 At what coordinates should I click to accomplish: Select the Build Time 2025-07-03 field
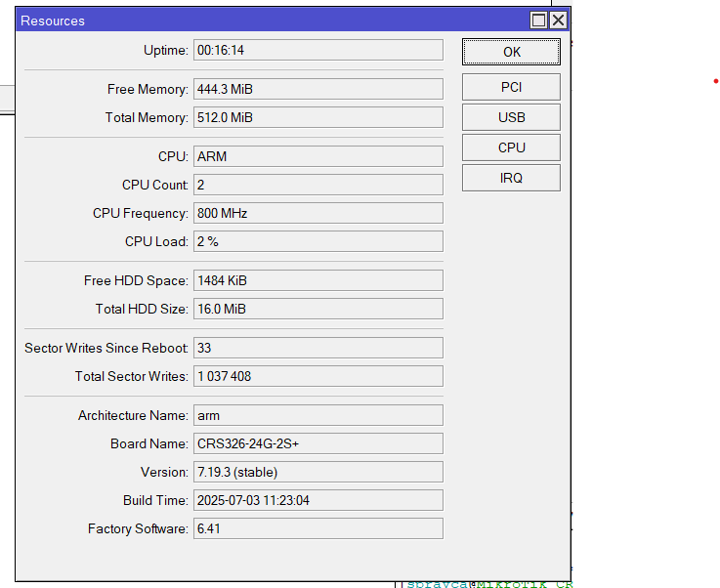(x=318, y=500)
